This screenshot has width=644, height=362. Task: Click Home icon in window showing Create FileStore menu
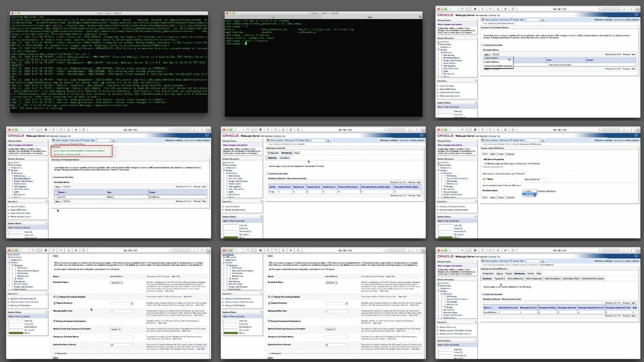484,20
